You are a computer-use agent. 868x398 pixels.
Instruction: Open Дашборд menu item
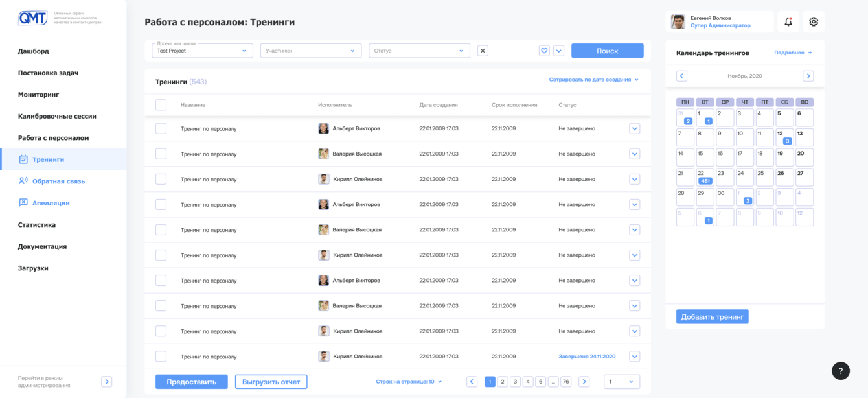coord(33,51)
